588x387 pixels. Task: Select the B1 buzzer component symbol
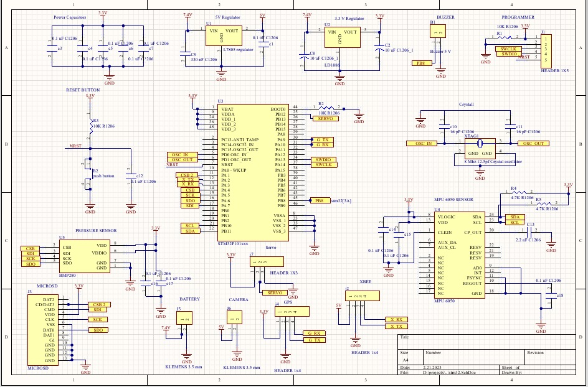click(x=438, y=31)
